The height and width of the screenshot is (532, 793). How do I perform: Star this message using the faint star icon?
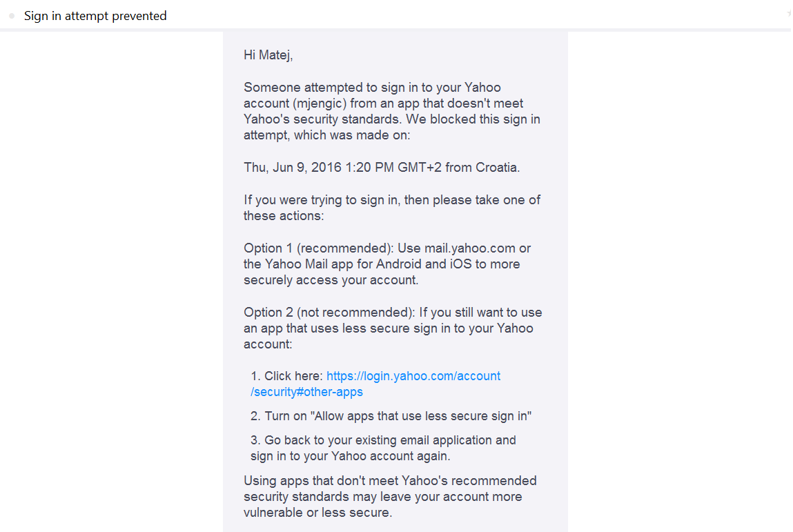tap(790, 14)
